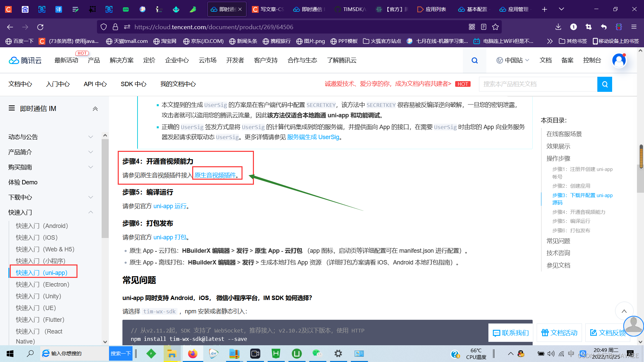Screen dimensions: 644x362
Task: Click the crop screenshot icon in Firefox toolbar
Action: pyautogui.click(x=588, y=27)
